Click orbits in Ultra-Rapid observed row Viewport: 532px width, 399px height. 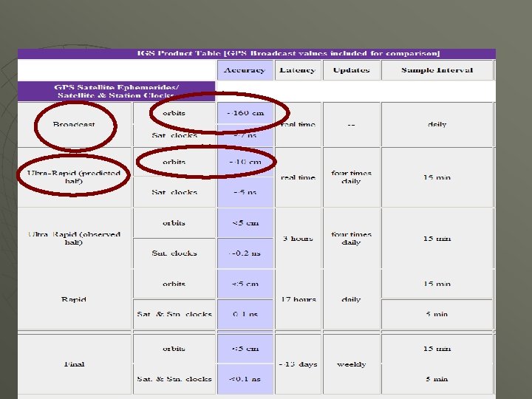174,223
